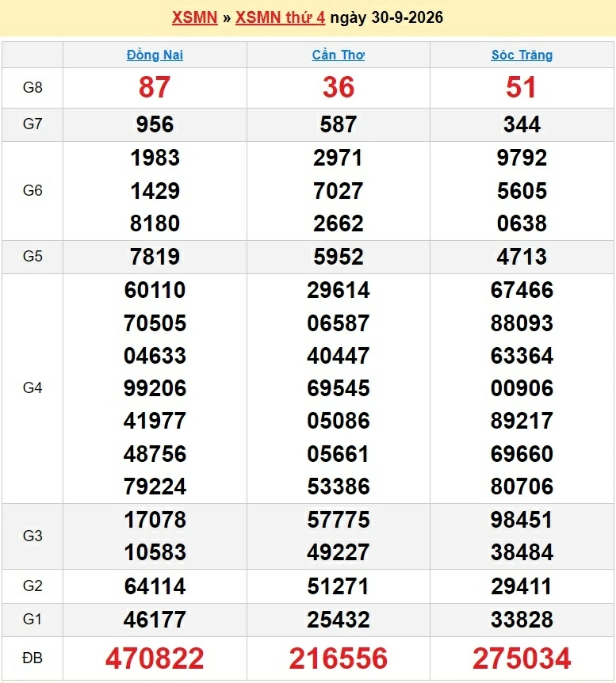
Task: Select G4 number 60110
Action: [x=155, y=290]
